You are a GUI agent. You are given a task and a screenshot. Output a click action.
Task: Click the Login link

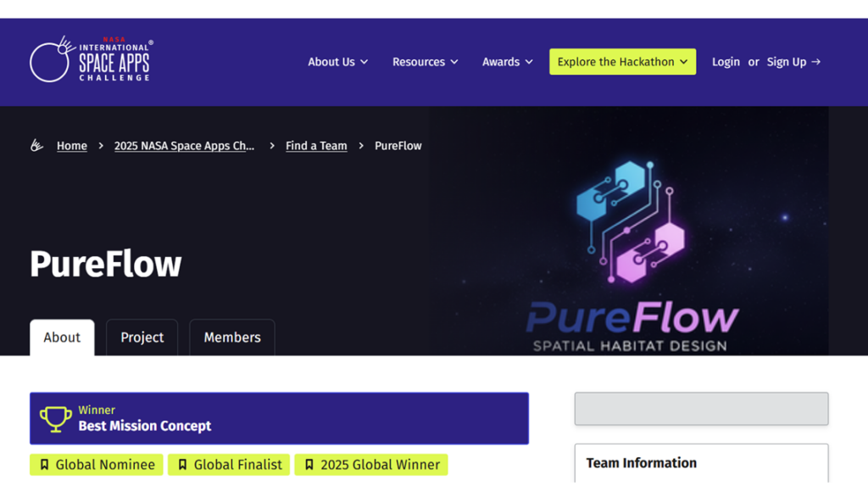point(726,62)
